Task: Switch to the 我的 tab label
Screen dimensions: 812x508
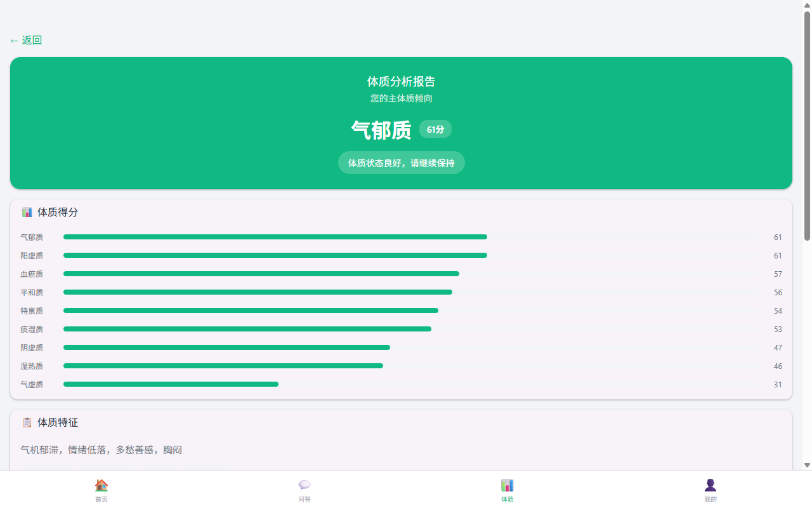Action: coord(710,499)
